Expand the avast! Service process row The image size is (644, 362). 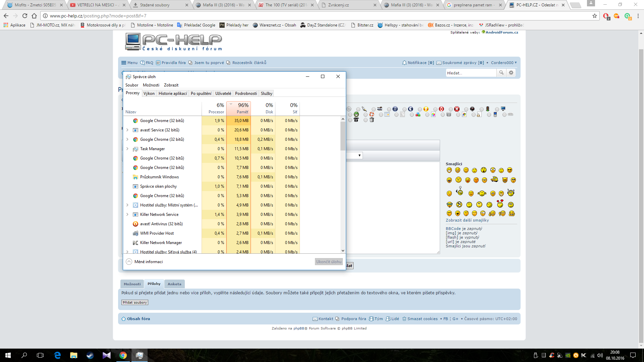point(127,130)
